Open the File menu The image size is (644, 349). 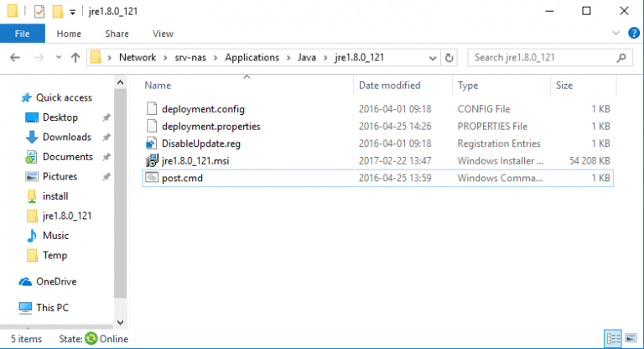tap(23, 34)
